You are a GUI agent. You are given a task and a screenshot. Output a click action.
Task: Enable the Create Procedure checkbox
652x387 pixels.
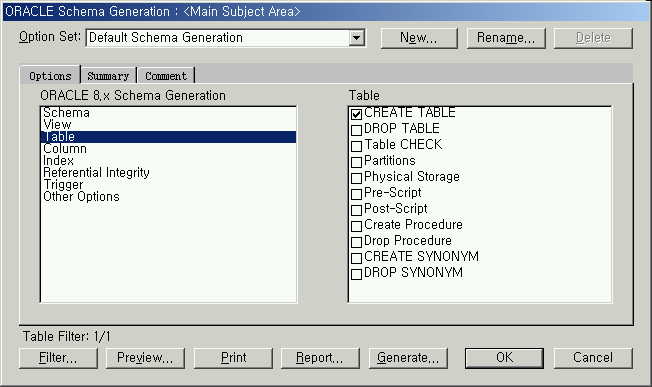click(x=356, y=226)
